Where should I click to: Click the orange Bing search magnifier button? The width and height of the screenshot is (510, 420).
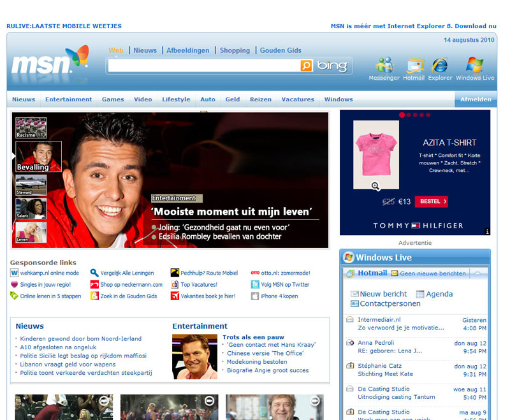307,66
